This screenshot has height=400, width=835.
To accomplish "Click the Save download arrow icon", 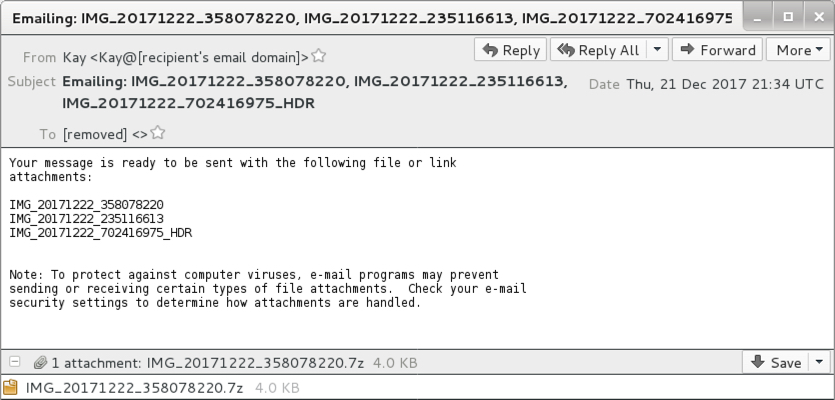I will click(757, 362).
